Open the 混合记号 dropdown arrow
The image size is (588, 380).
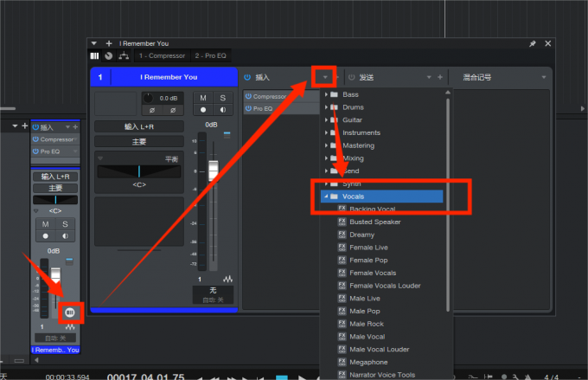pyautogui.click(x=543, y=77)
